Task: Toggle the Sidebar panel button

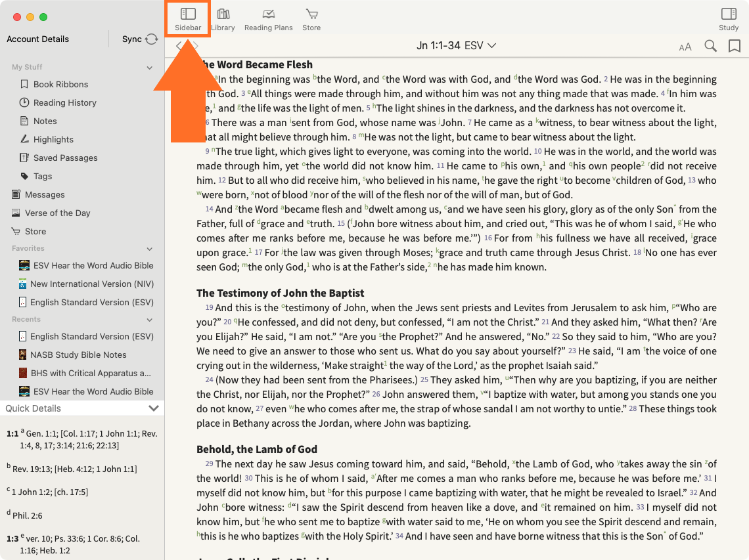Action: click(188, 19)
